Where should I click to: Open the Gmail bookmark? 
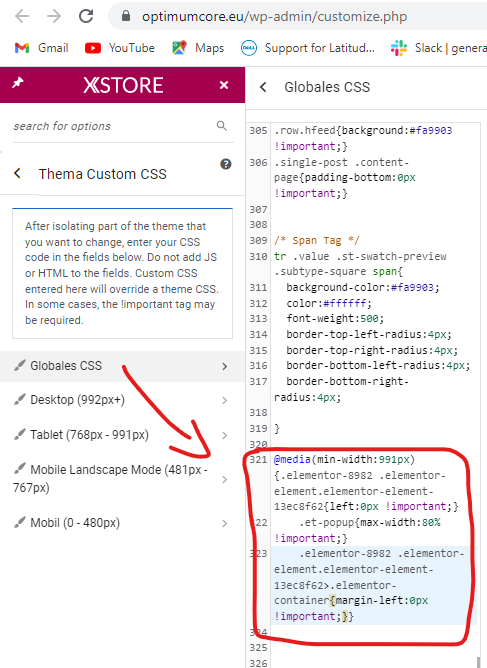(41, 48)
